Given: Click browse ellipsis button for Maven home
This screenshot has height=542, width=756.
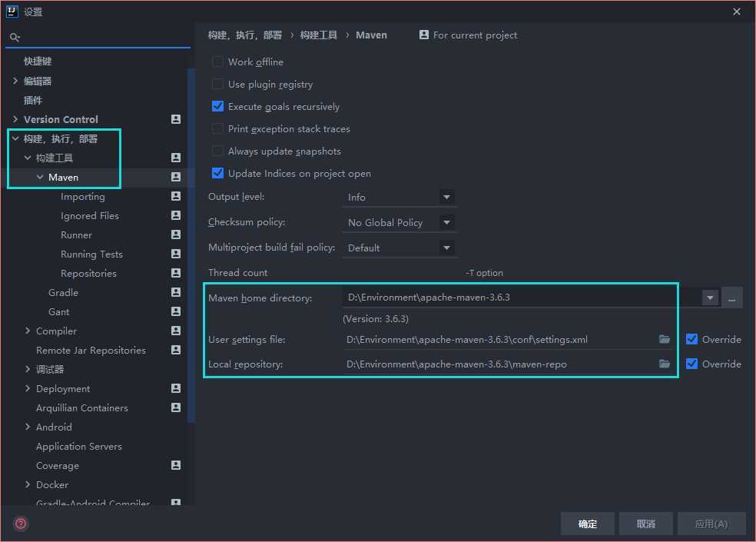Looking at the screenshot, I should click(732, 298).
